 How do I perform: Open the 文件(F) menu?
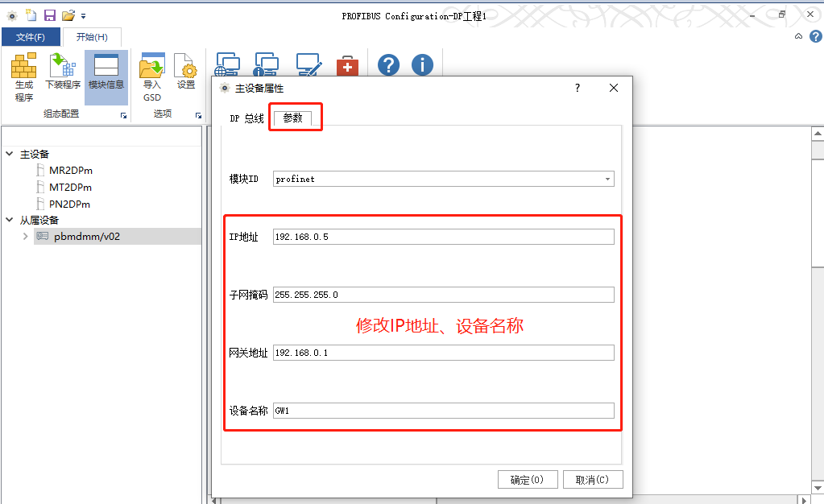(31, 37)
